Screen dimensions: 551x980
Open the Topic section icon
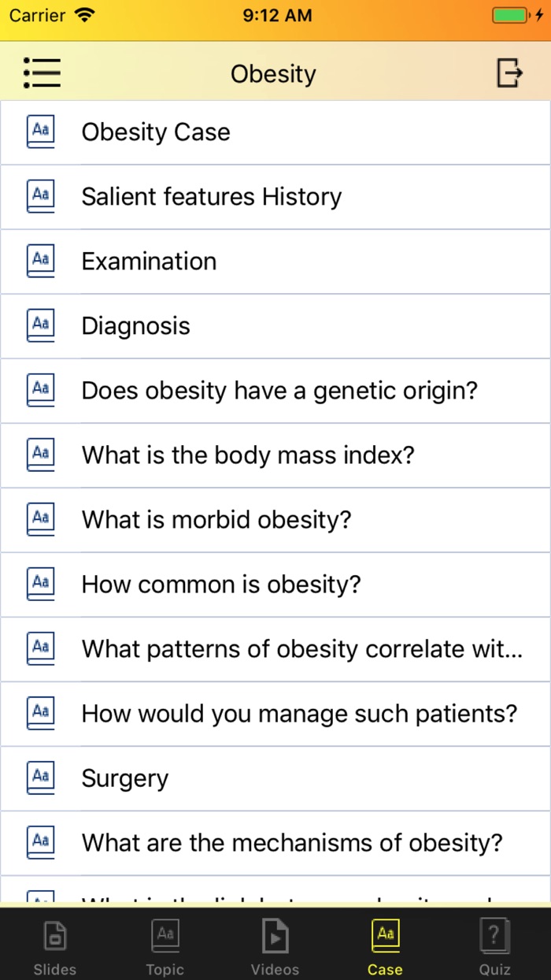pos(165,936)
